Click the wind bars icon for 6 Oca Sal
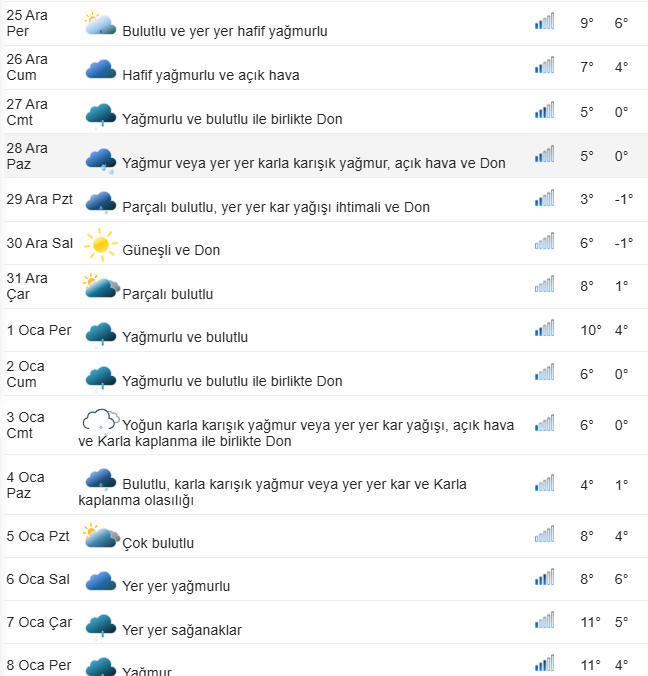Viewport: 648px width, 676px height. coord(544,577)
